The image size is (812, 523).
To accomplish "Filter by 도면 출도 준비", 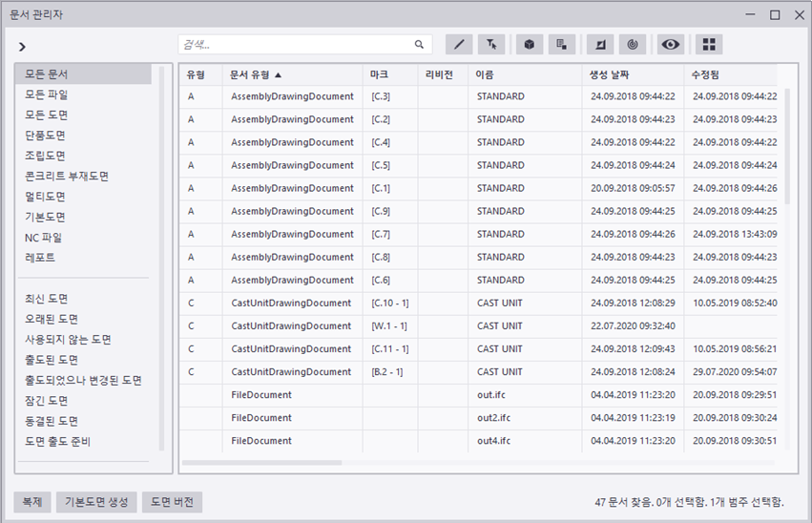I will (x=83, y=441).
